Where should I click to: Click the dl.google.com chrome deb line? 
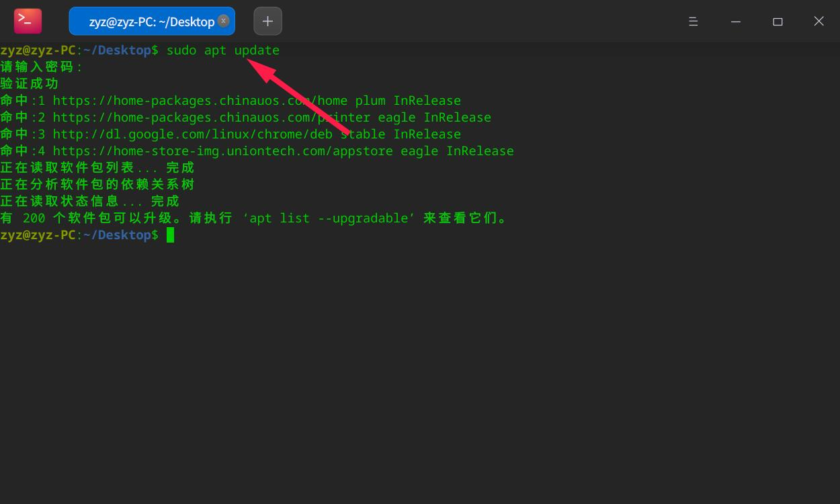[x=230, y=134]
